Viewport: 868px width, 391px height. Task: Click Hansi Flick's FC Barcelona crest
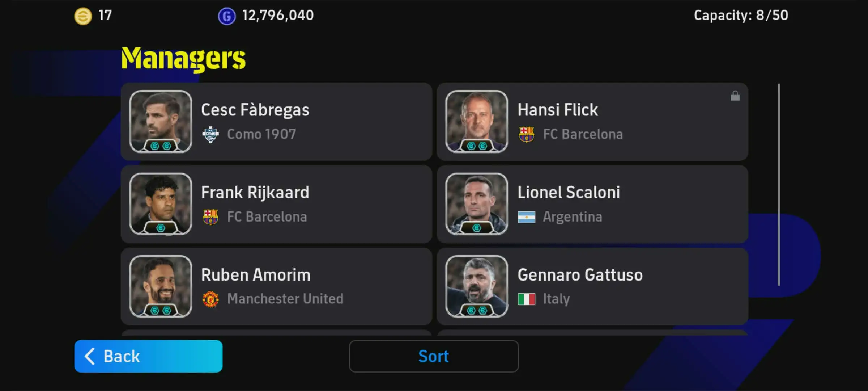click(527, 134)
